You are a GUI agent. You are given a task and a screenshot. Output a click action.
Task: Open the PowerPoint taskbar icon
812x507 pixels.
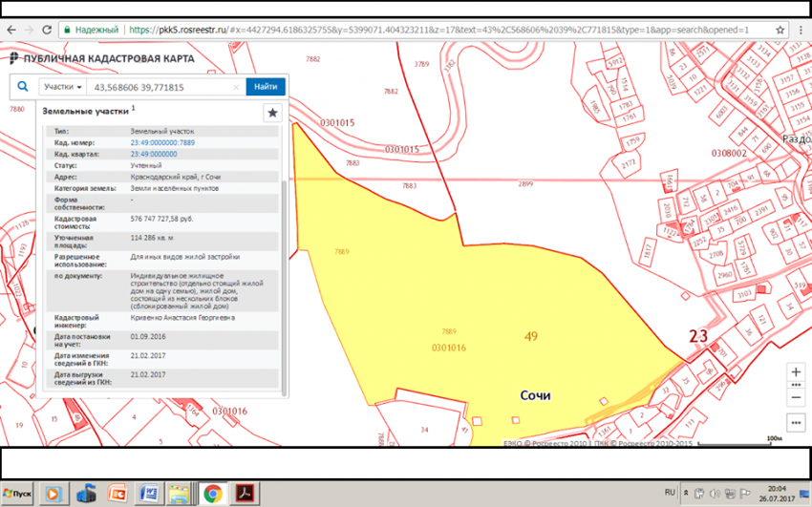(x=118, y=494)
